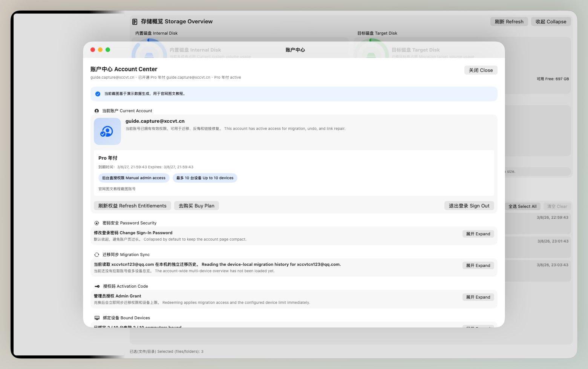Viewport: 588px width, 369px height.
Task: Click Select All in the file list
Action: (x=522, y=206)
